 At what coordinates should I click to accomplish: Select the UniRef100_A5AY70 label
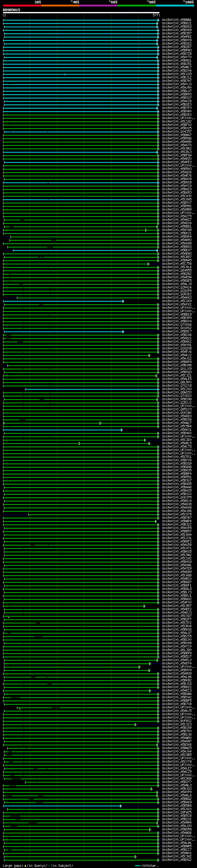pyautogui.click(x=176, y=57)
